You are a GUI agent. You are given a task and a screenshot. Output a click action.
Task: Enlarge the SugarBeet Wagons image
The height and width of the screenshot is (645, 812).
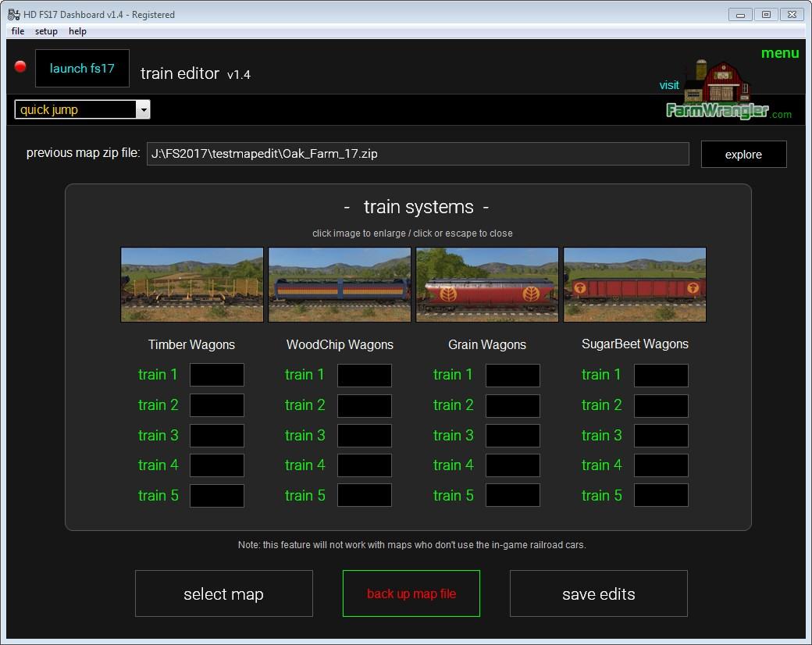[x=635, y=285]
